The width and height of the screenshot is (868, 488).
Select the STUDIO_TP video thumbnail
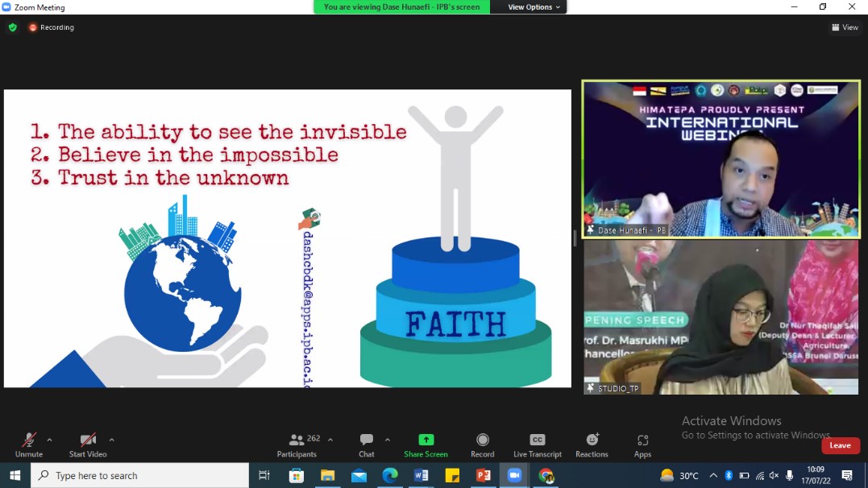(x=721, y=317)
